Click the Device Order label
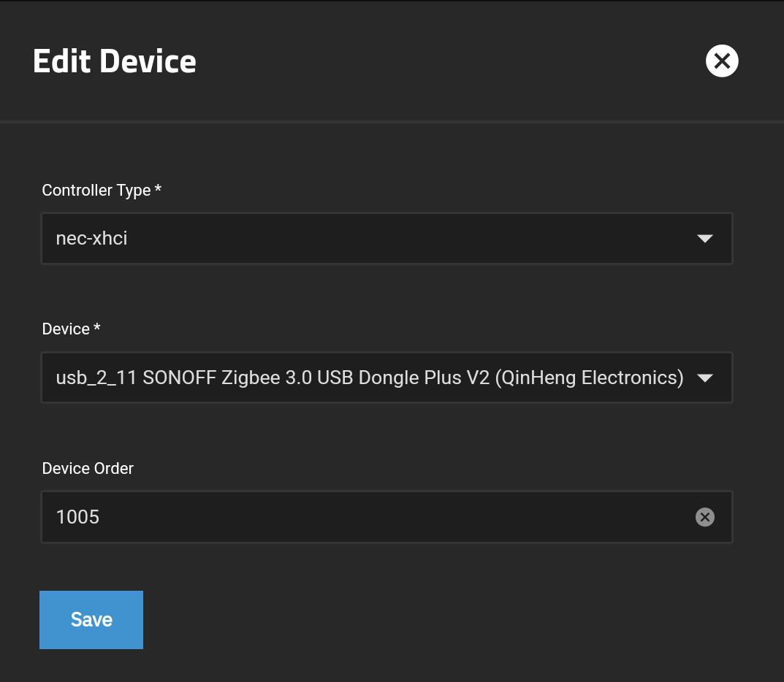The width and height of the screenshot is (784, 682). click(x=88, y=469)
